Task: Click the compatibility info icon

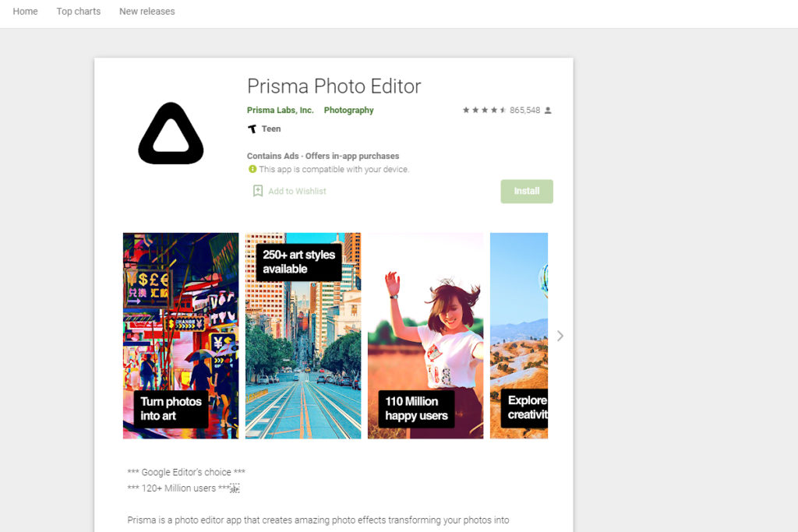Action: coord(252,169)
